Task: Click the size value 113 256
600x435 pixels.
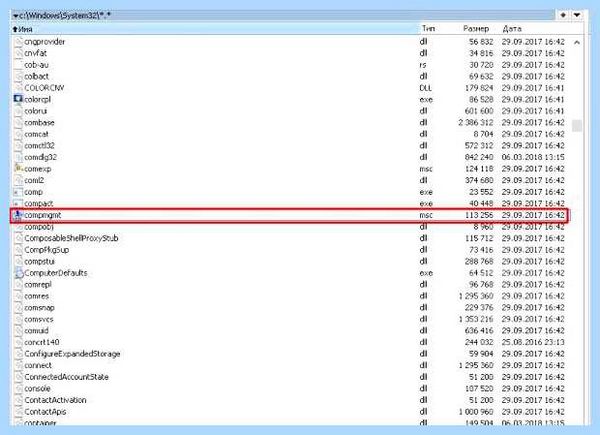Action: [479, 215]
